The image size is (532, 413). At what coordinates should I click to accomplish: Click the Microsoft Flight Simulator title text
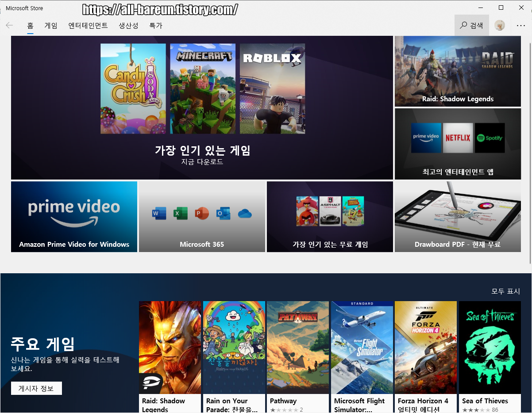[359, 405]
